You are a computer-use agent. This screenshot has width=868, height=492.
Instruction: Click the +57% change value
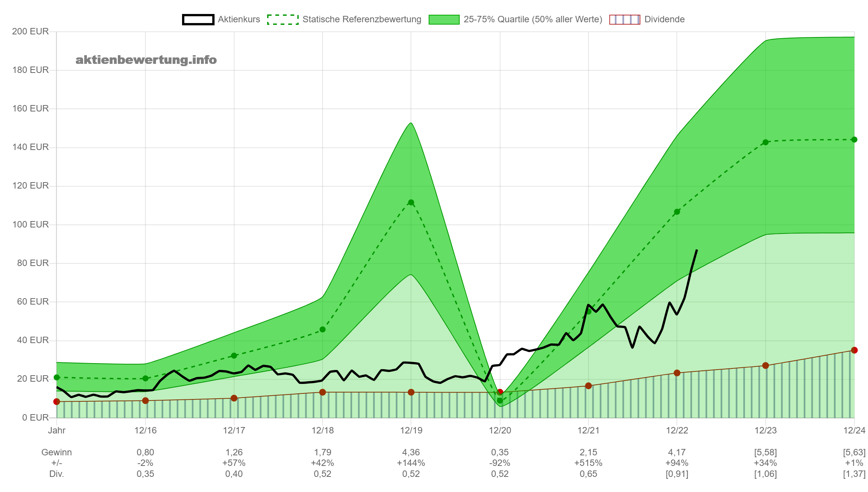(234, 463)
